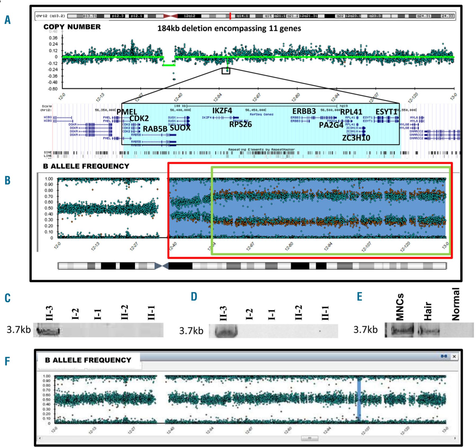Image resolution: width=476 pixels, height=448 pixels.
Task: Click the large ERBB3 gene label
Action: [304, 111]
